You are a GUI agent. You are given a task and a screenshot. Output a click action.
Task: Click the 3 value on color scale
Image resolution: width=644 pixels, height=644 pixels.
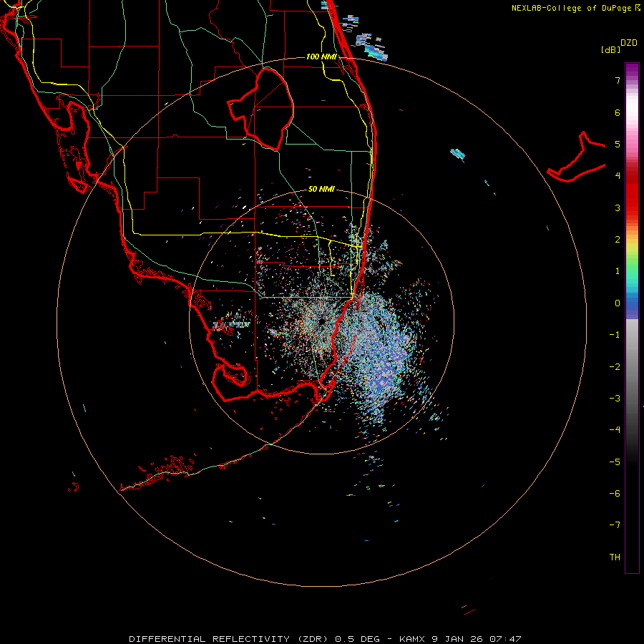(x=618, y=208)
